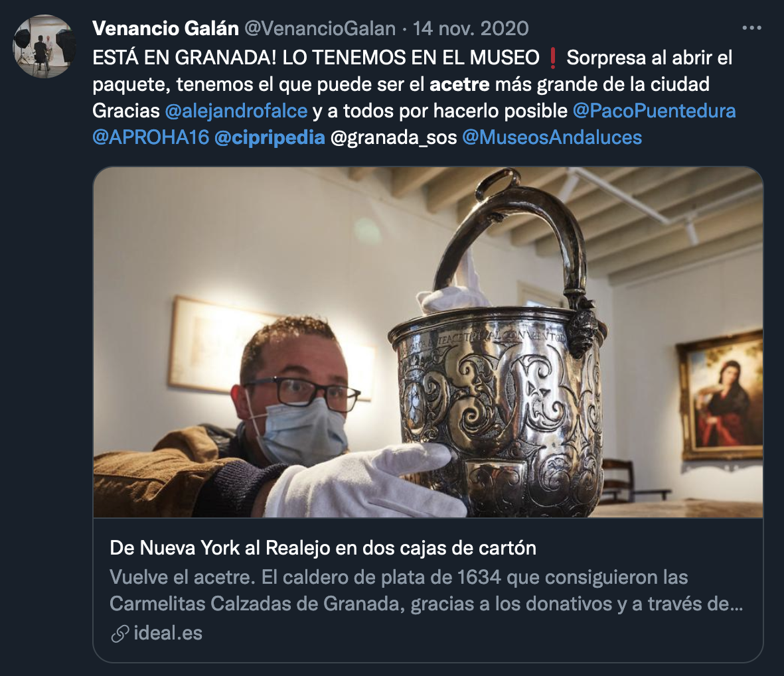Open headline De Nueva York al Realejo
Viewport: 784px width, 676px height.
click(x=323, y=548)
